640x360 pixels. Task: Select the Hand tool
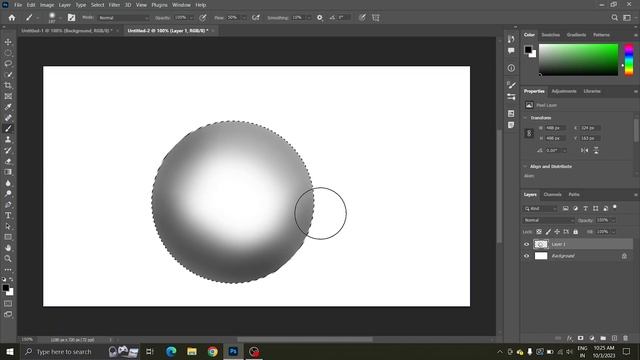[8, 248]
